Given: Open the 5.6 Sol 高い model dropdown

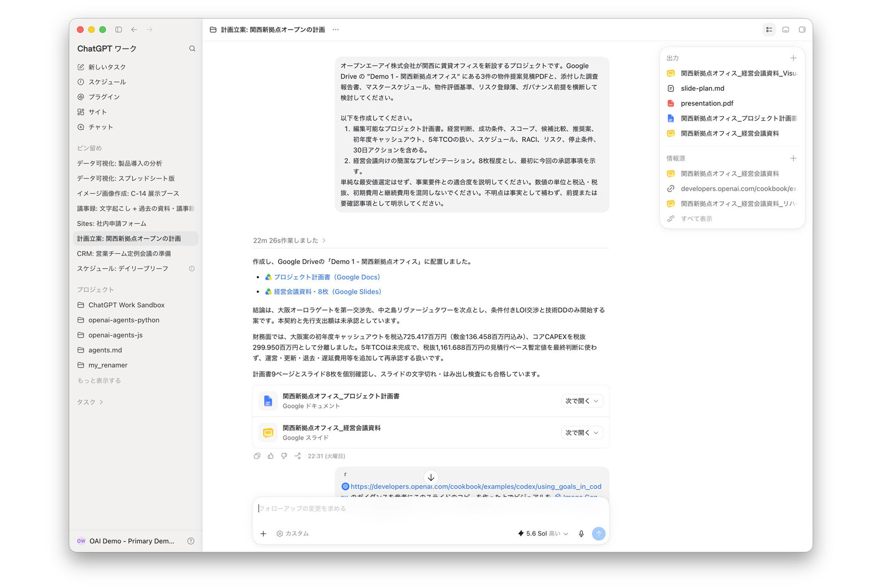Looking at the screenshot, I should (543, 534).
